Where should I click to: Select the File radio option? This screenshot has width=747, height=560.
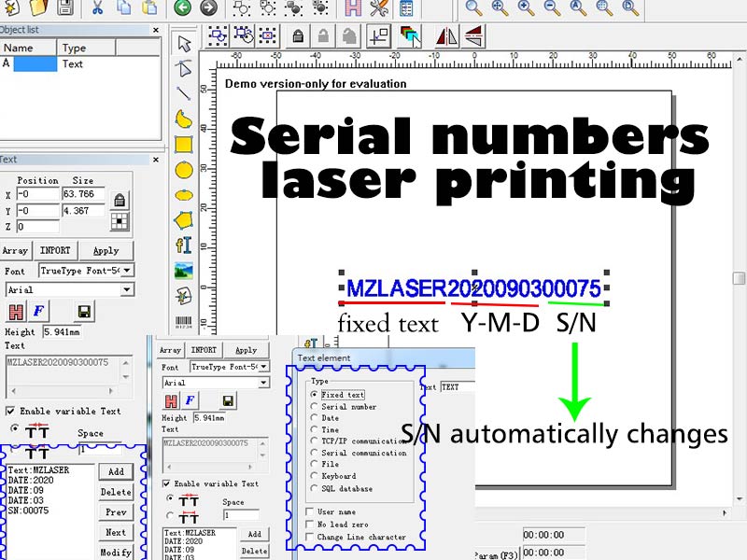(x=314, y=464)
